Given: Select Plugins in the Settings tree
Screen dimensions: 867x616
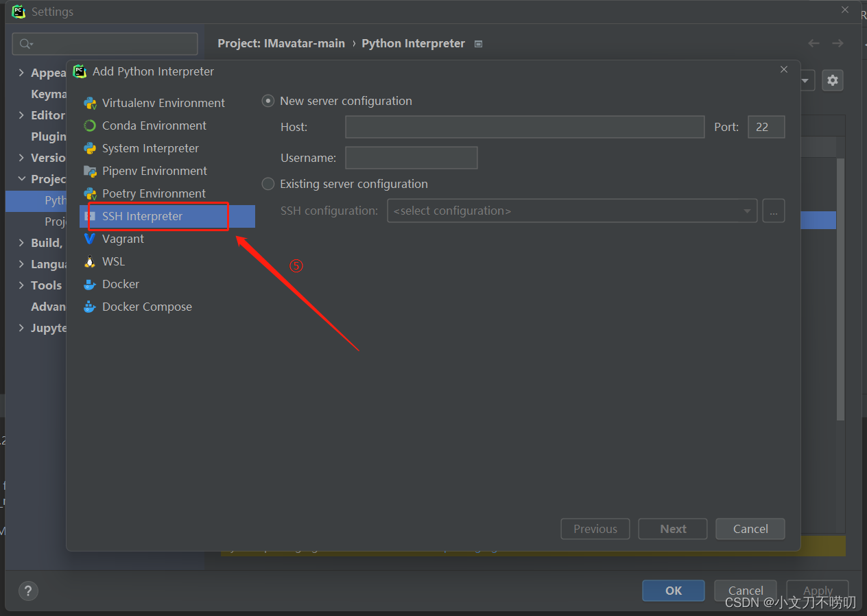Looking at the screenshot, I should click(x=49, y=137).
